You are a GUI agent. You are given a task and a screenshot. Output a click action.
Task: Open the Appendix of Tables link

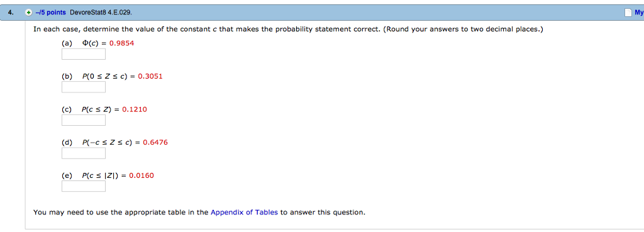coord(244,213)
